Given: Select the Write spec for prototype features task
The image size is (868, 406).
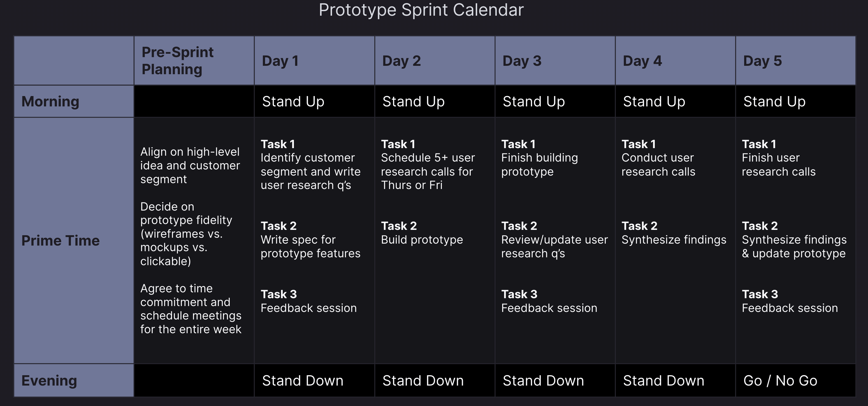Looking at the screenshot, I should pyautogui.click(x=310, y=246).
